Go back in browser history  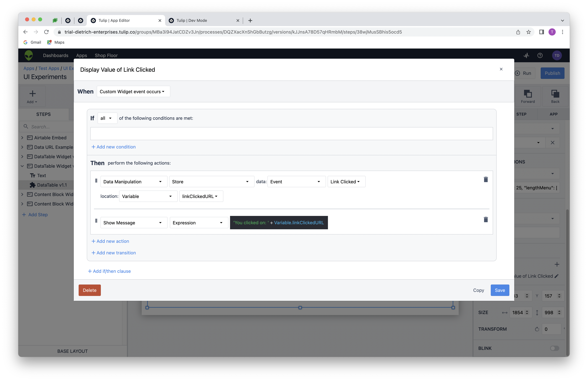click(25, 32)
